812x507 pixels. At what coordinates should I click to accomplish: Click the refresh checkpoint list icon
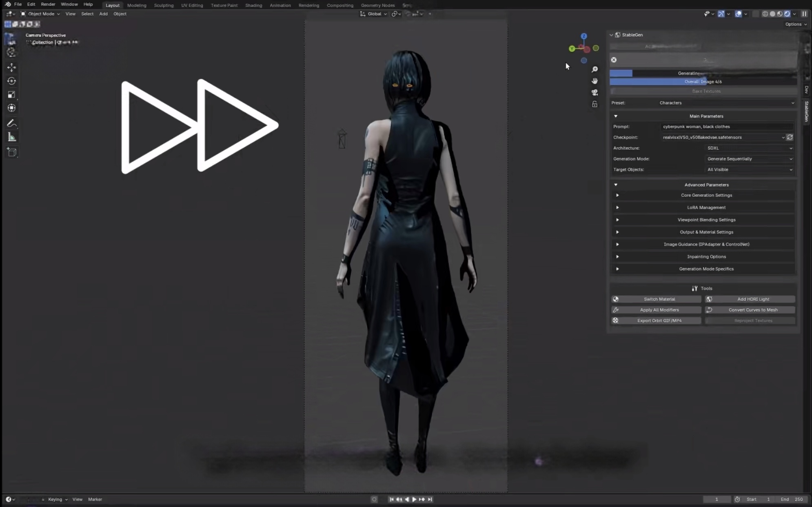pos(790,137)
